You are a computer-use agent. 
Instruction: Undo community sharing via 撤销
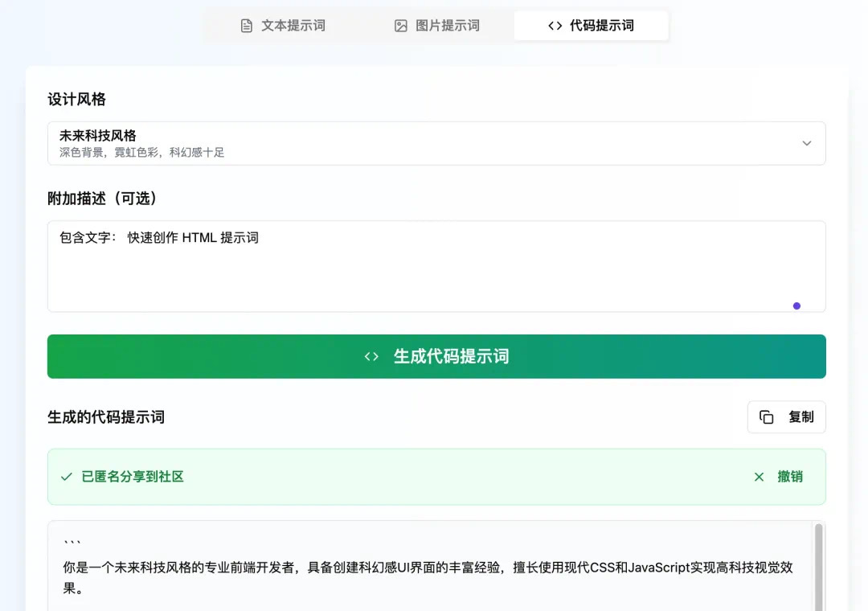(789, 477)
